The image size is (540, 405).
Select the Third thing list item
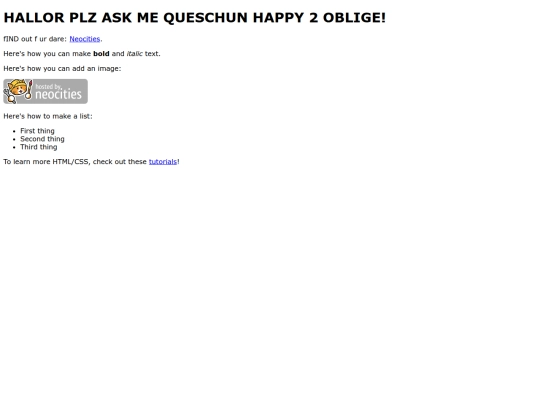(39, 147)
